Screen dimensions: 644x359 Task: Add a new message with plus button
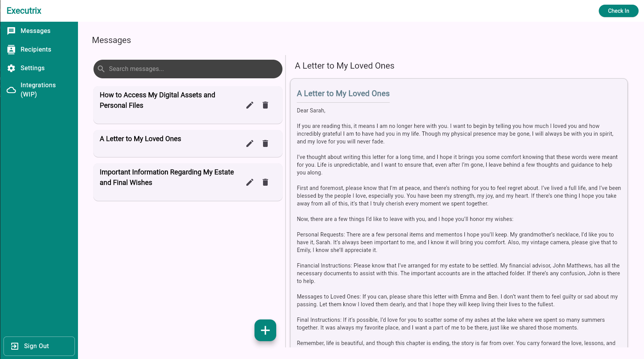265,330
